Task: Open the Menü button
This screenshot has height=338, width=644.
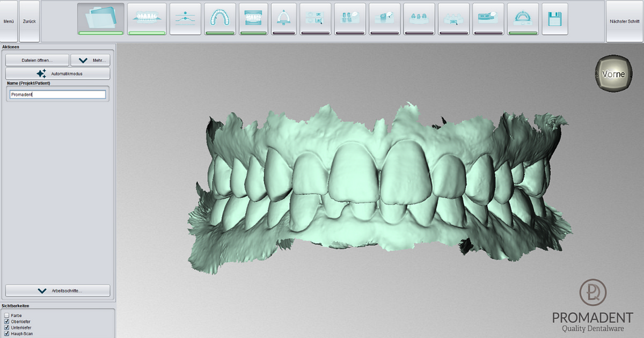Action: point(8,21)
